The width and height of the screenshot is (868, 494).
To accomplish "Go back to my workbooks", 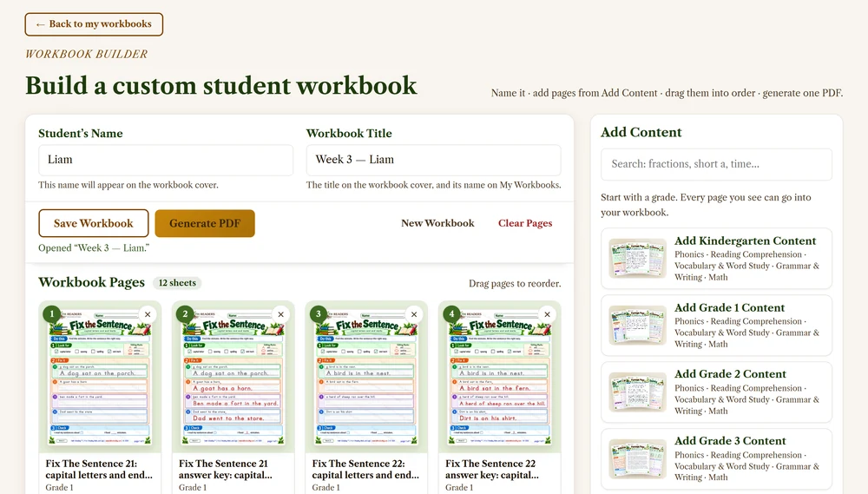I will [x=94, y=24].
